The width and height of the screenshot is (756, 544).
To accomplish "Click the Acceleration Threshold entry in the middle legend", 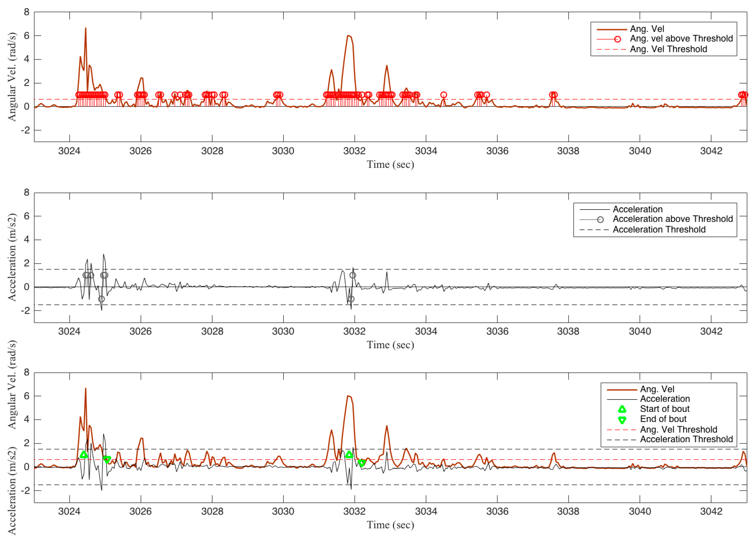I will tap(659, 230).
